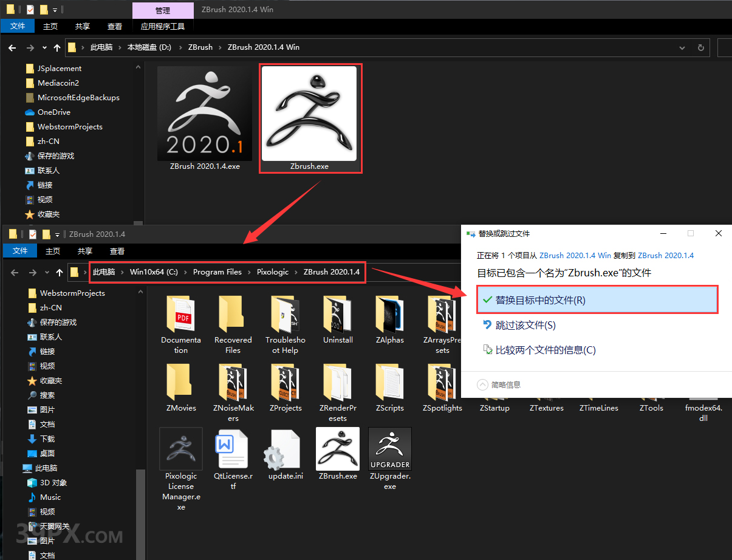Select the update.ini file

point(285,454)
